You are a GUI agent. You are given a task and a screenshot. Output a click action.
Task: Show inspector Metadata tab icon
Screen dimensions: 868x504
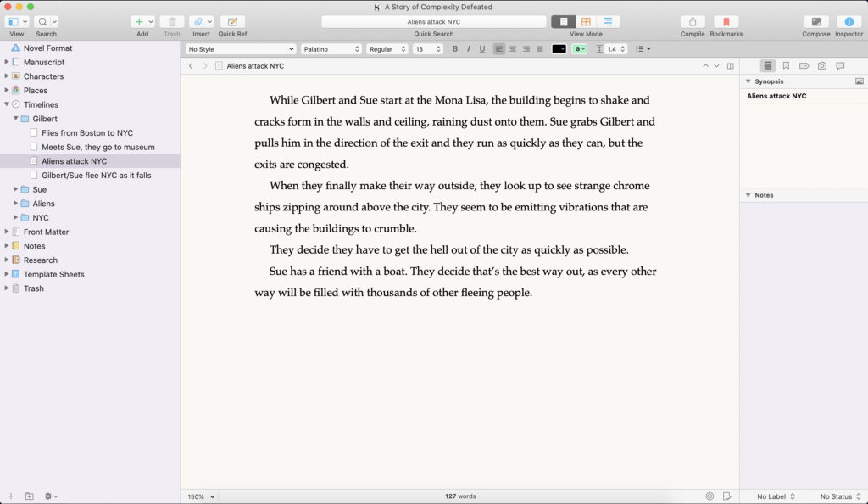coord(804,66)
